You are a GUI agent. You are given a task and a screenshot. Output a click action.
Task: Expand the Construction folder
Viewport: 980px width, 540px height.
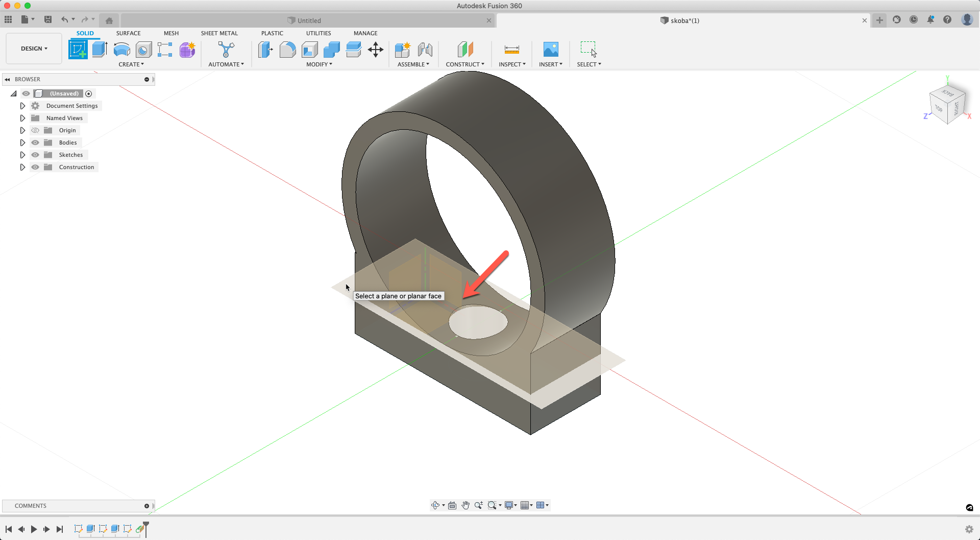[x=22, y=167]
